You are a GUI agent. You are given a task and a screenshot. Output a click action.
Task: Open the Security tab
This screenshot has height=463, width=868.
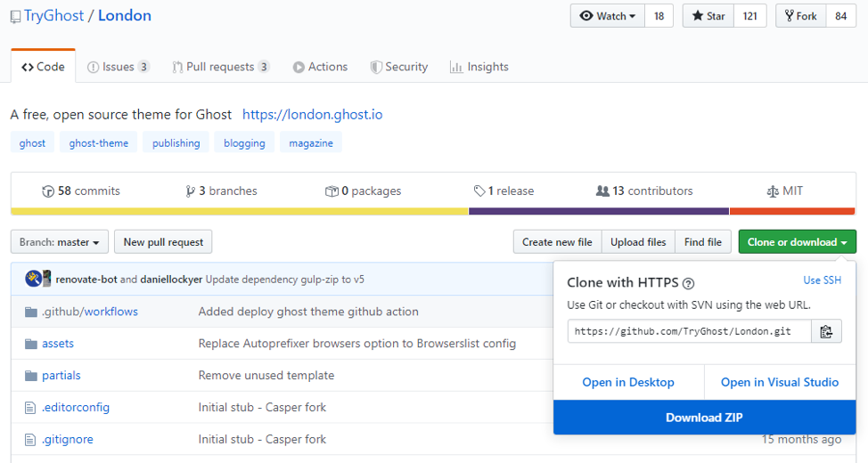point(399,67)
